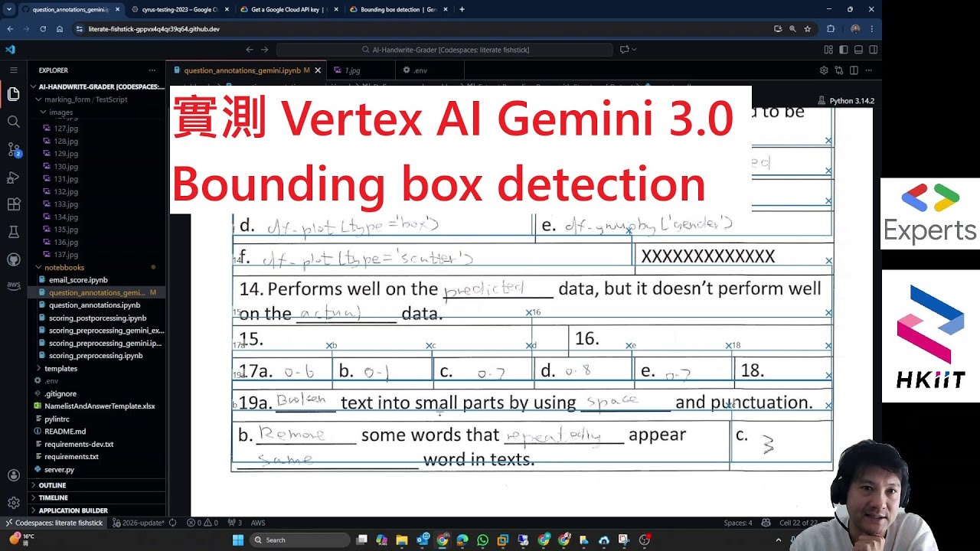Collapse the notebooks folder
Image resolution: width=980 pixels, height=551 pixels.
[x=96, y=267]
